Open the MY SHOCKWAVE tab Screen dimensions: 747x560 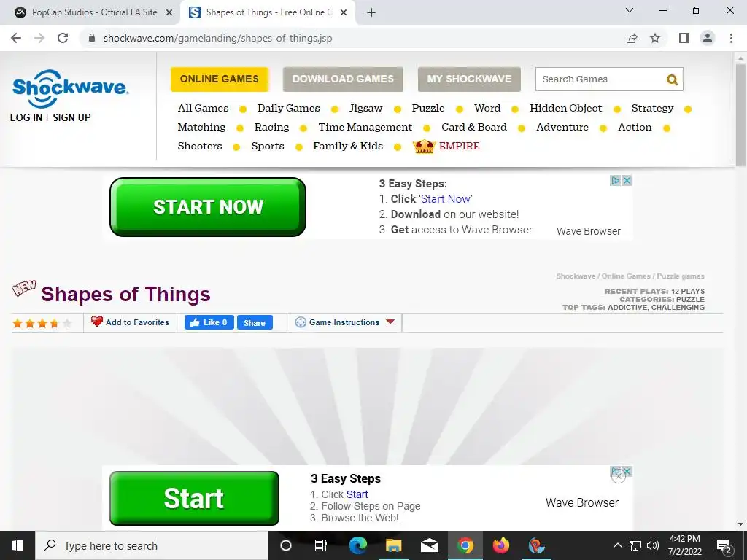[469, 79]
